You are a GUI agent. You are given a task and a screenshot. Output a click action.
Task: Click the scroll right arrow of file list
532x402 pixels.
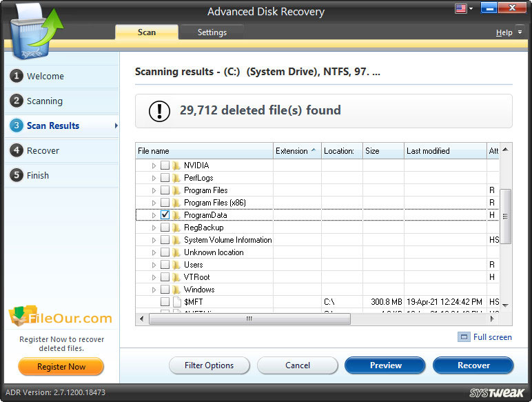[492, 319]
